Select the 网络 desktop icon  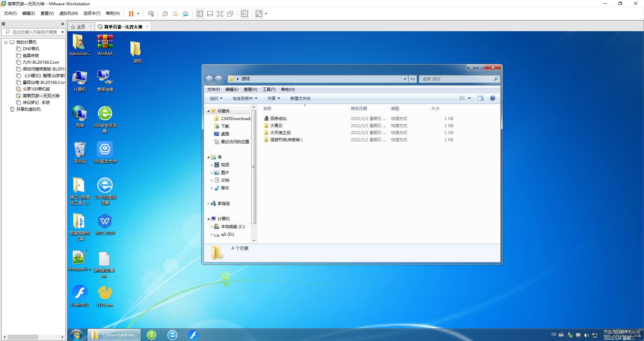(80, 117)
